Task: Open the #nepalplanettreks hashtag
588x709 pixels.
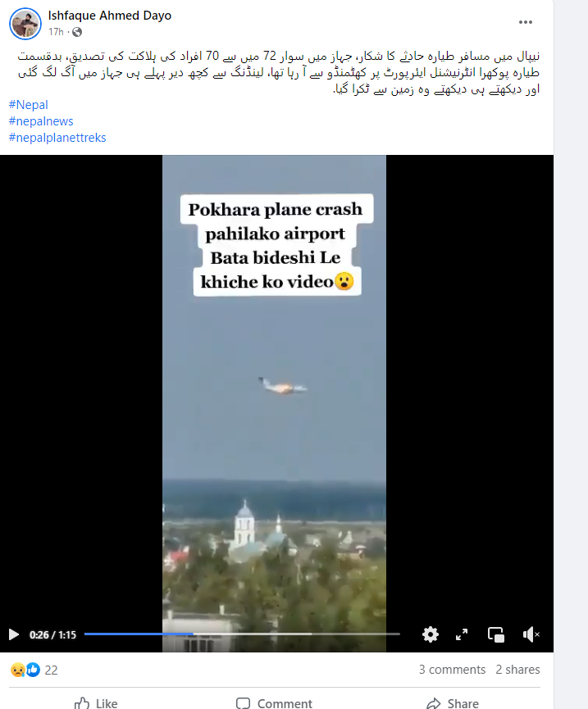Action: tap(57, 138)
